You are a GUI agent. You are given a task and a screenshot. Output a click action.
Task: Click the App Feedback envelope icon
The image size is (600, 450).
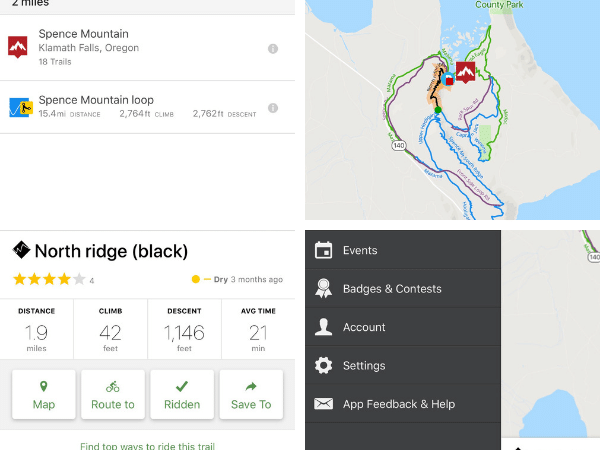pyautogui.click(x=323, y=404)
